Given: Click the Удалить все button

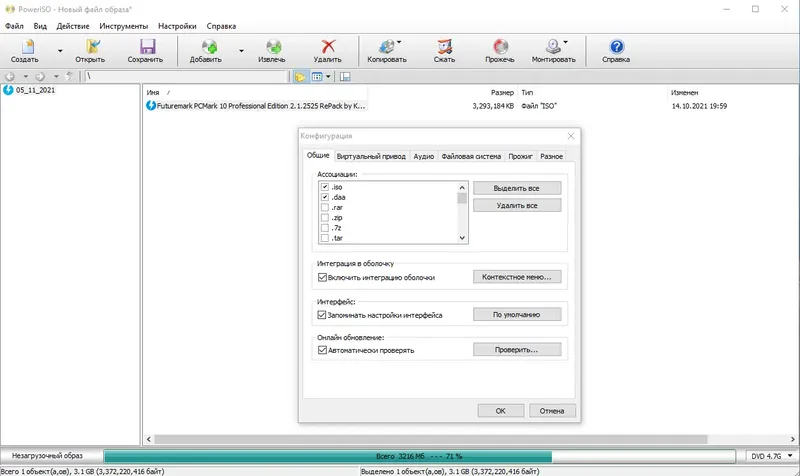Looking at the screenshot, I should click(x=517, y=205).
